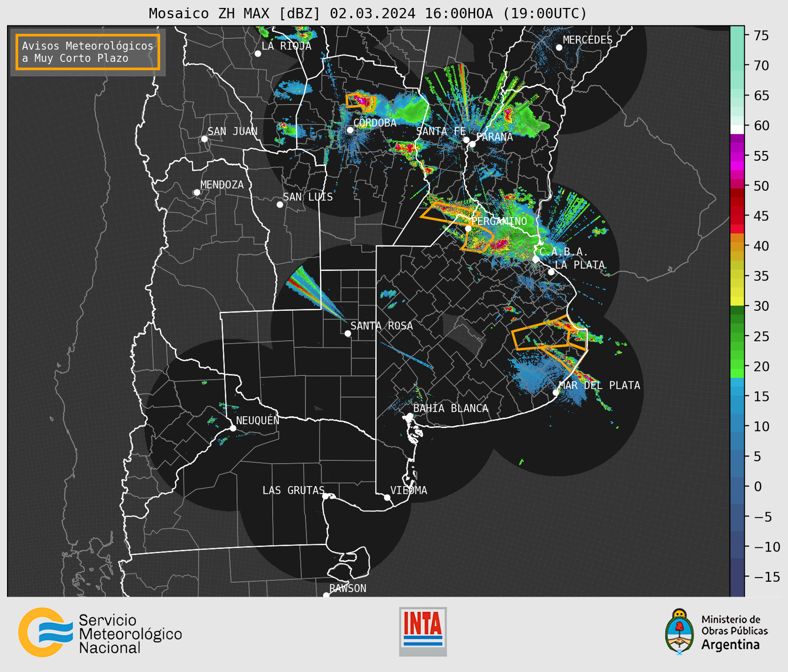Image resolution: width=788 pixels, height=672 pixels.
Task: Click the 40 dBZ orange band on color scale
Action: tap(737, 246)
